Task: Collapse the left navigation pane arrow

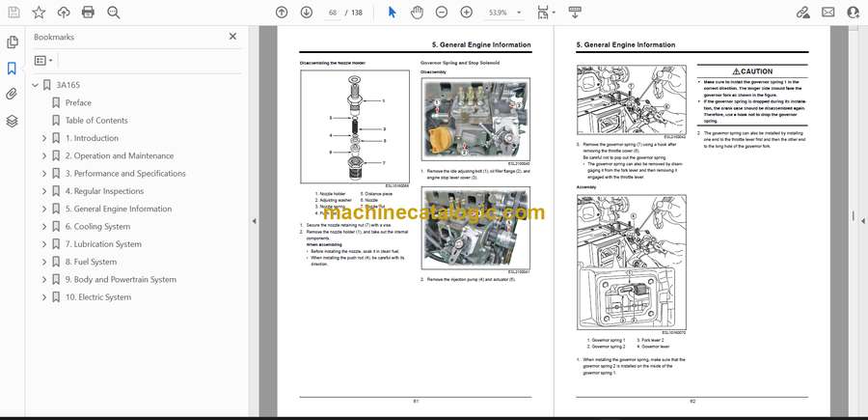Action: pyautogui.click(x=254, y=220)
